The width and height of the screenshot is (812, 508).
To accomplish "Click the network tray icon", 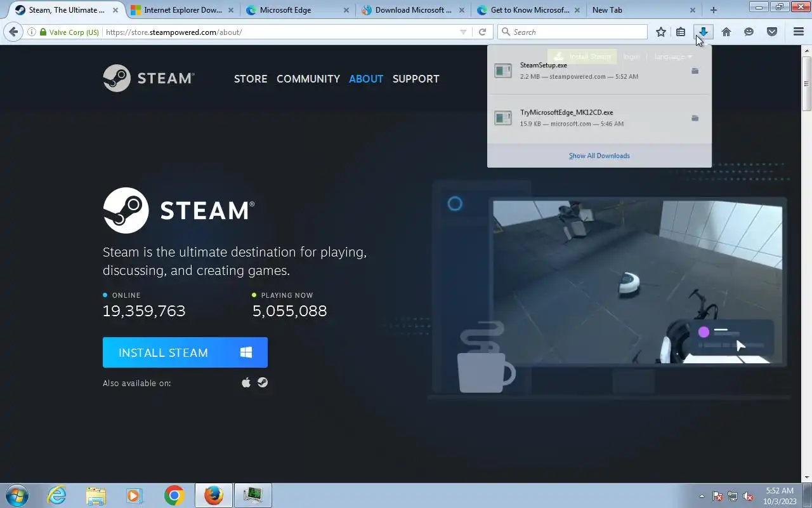I will 733,496.
